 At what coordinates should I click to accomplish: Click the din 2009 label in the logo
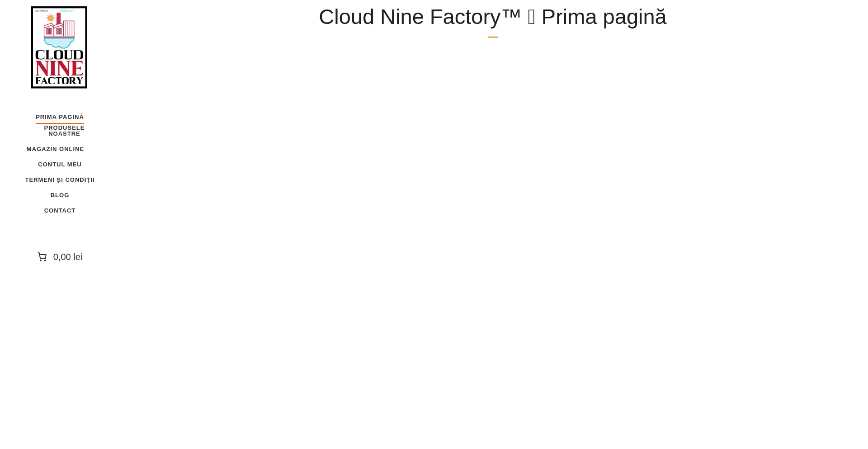[x=41, y=11]
